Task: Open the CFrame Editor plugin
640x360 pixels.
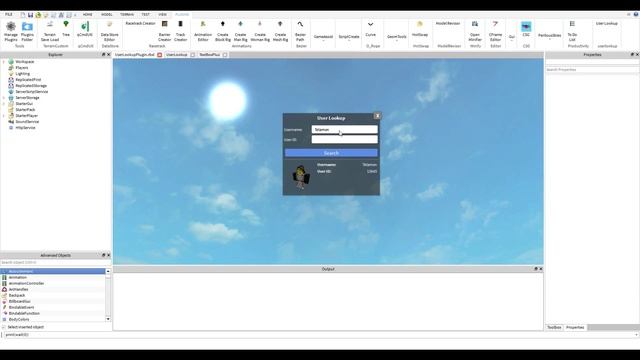Action: point(495,31)
